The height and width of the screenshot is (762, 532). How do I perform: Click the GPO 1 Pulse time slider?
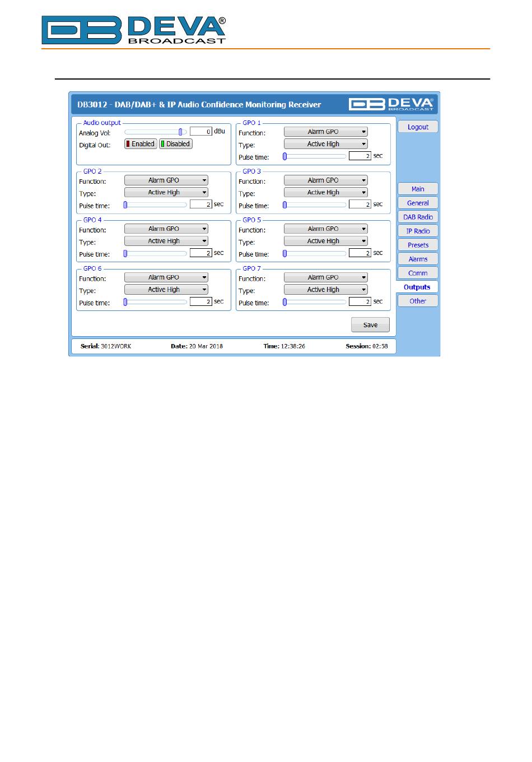pos(315,157)
